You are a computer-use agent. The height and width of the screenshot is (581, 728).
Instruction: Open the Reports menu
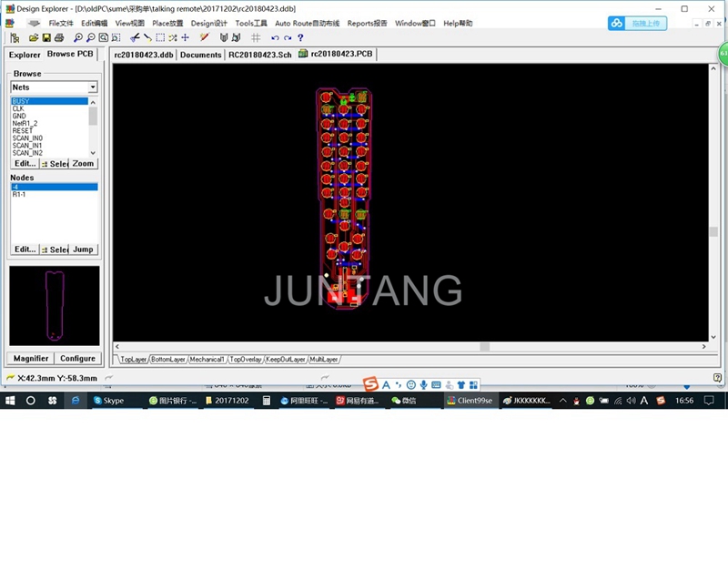367,24
